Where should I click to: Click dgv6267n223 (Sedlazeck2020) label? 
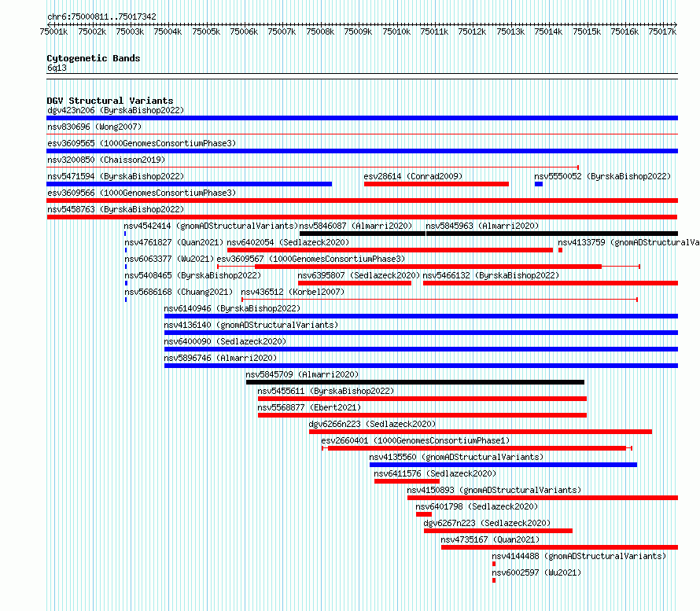pyautogui.click(x=487, y=523)
